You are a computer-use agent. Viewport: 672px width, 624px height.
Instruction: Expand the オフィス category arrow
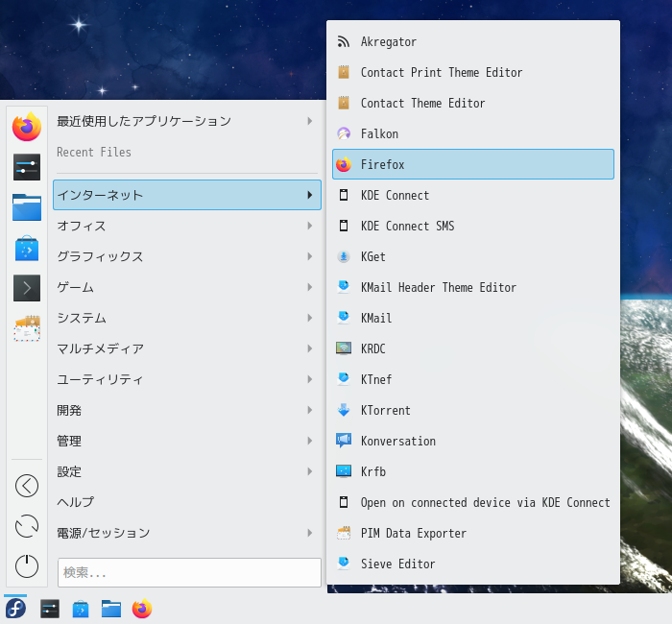pos(309,226)
